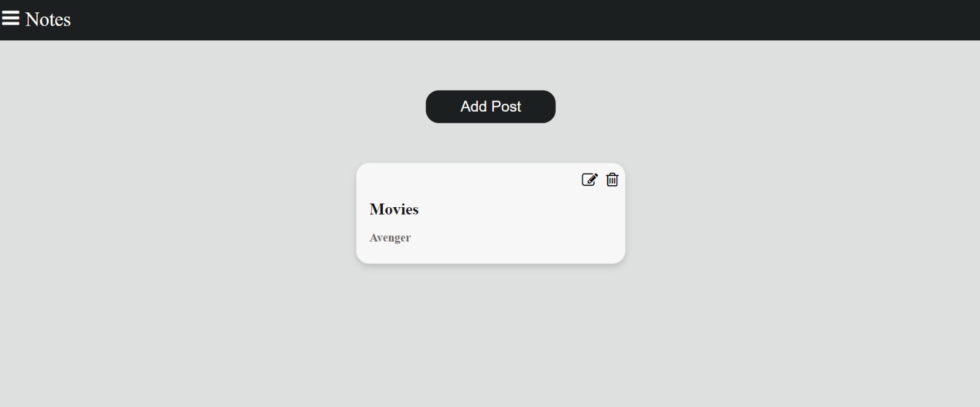Image resolution: width=980 pixels, height=407 pixels.
Task: Open the hamburger menu icon
Action: 10,18
